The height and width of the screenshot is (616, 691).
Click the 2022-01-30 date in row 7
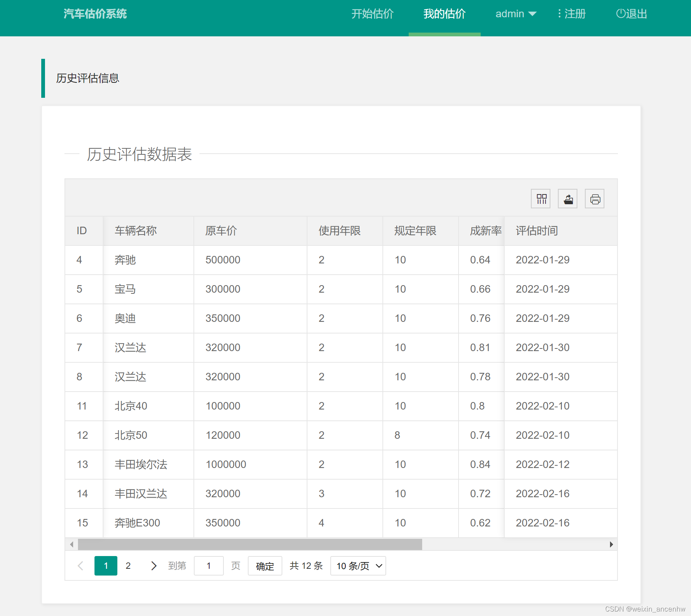click(561, 348)
